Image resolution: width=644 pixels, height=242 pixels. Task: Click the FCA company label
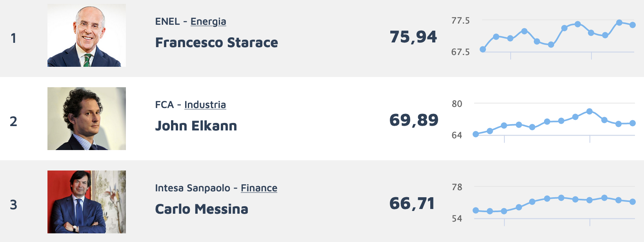coord(164,105)
